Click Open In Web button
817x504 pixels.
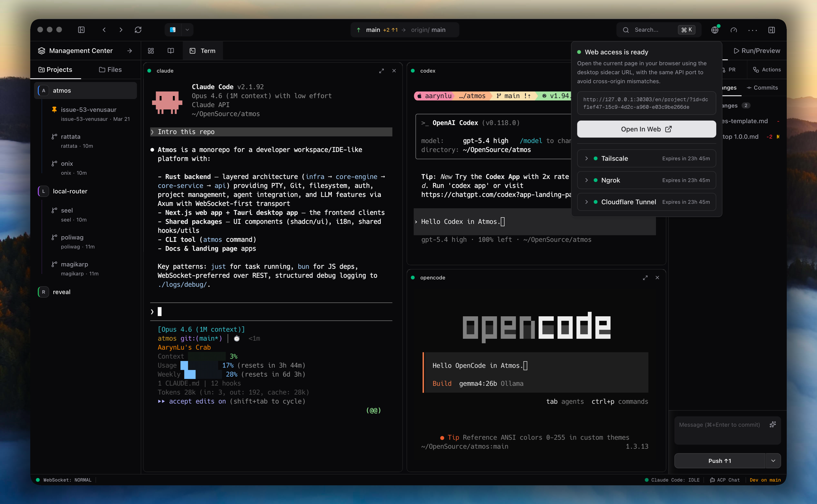(x=646, y=129)
